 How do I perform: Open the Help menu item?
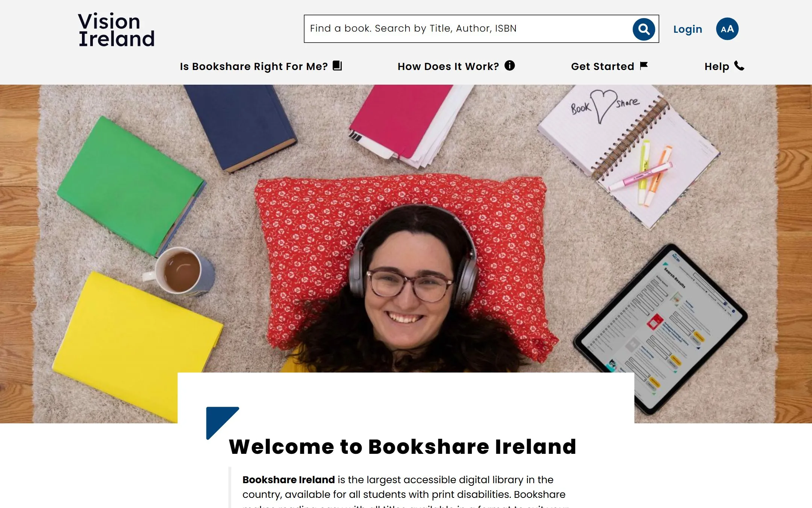click(724, 66)
